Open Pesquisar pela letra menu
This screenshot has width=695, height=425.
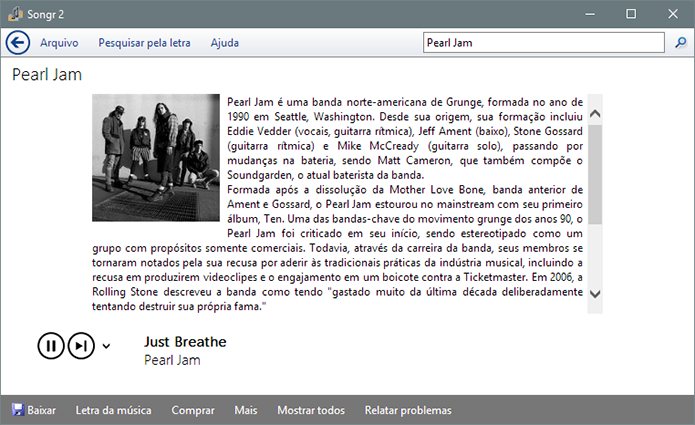click(x=144, y=43)
